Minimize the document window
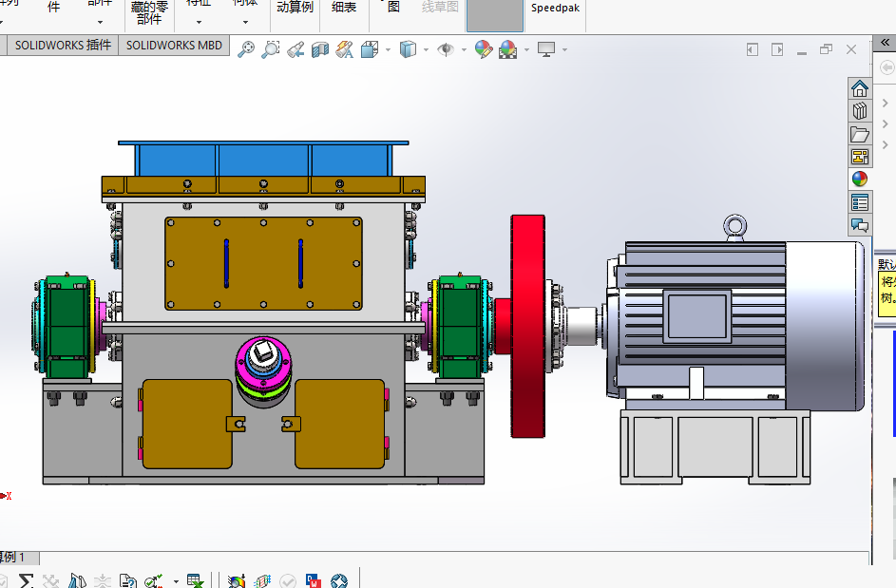 pos(802,51)
